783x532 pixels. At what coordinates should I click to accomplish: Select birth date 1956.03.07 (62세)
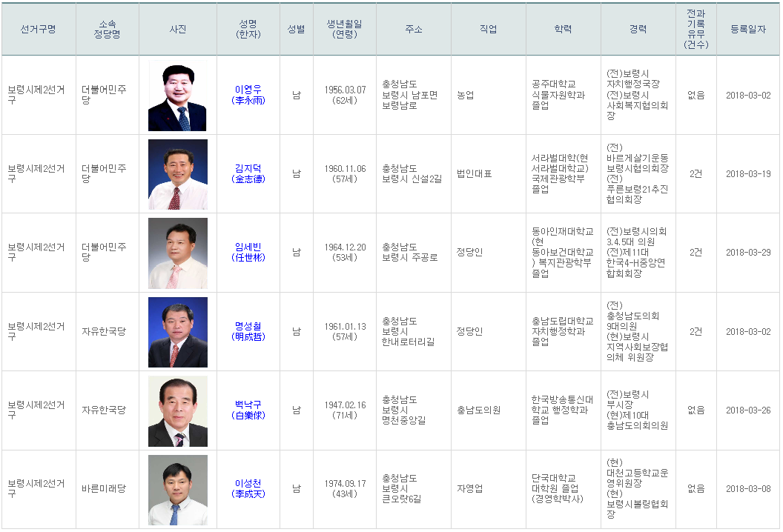pos(345,95)
